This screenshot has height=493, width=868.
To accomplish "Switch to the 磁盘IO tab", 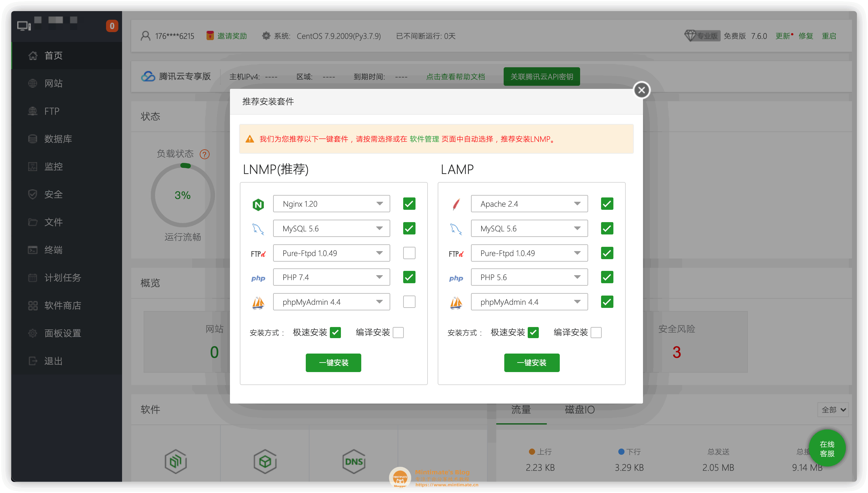I will (579, 410).
